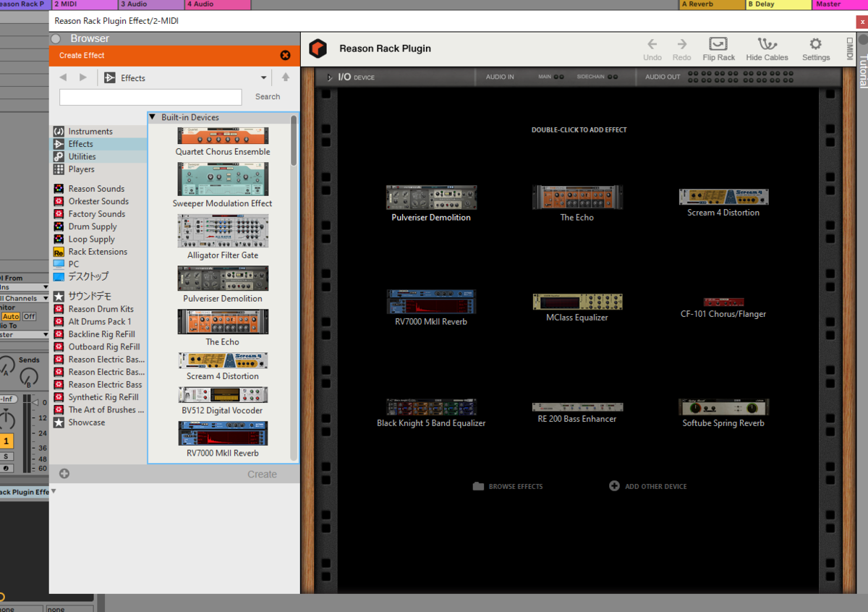Choose Black Knight 5 Band Equalizer
The width and height of the screenshot is (868, 612).
pos(431,413)
